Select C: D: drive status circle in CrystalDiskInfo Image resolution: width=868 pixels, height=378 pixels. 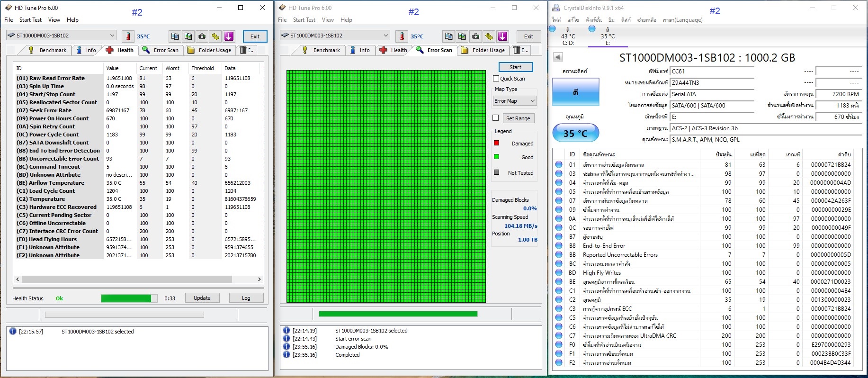click(552, 28)
